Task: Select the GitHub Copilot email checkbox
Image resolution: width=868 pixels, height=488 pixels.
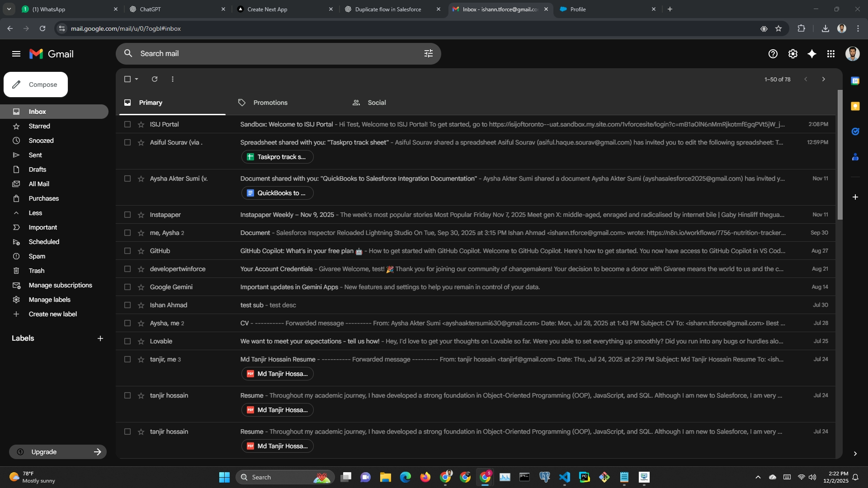Action: 127,251
